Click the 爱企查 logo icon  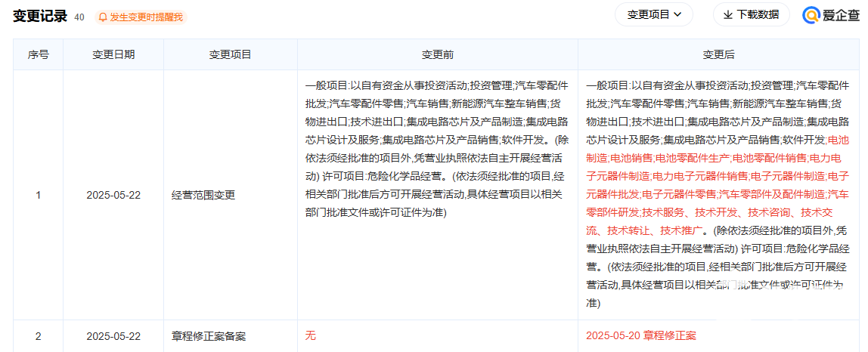tap(812, 15)
